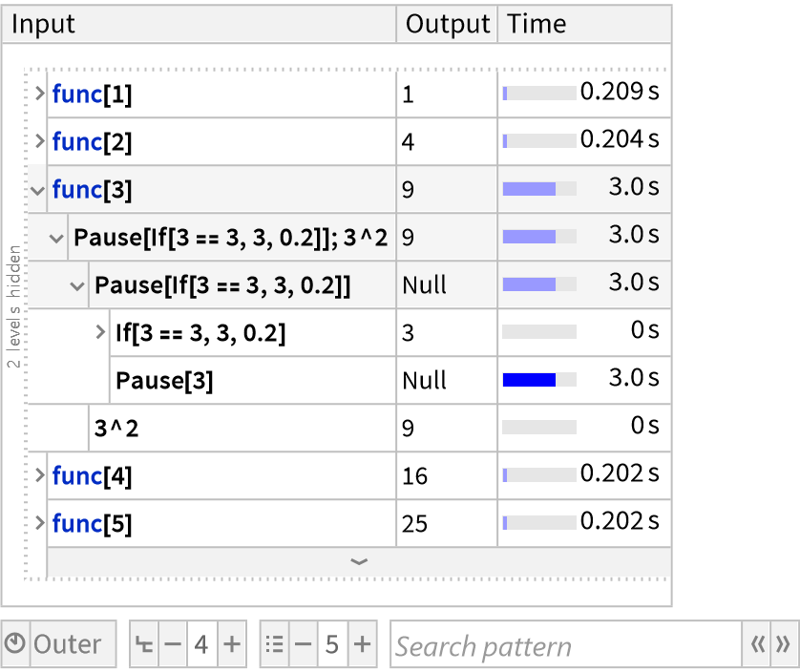Collapse the func[3] row

click(x=38, y=190)
